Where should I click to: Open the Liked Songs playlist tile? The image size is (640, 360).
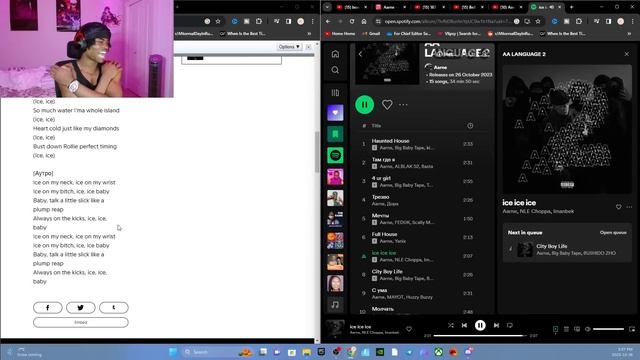(335, 113)
